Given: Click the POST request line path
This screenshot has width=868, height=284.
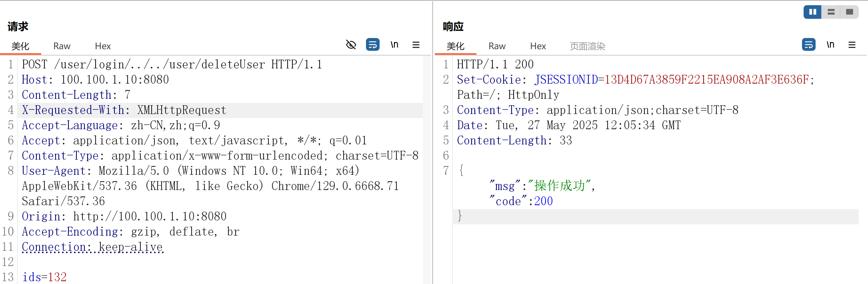Looking at the screenshot, I should pyautogui.click(x=160, y=64).
